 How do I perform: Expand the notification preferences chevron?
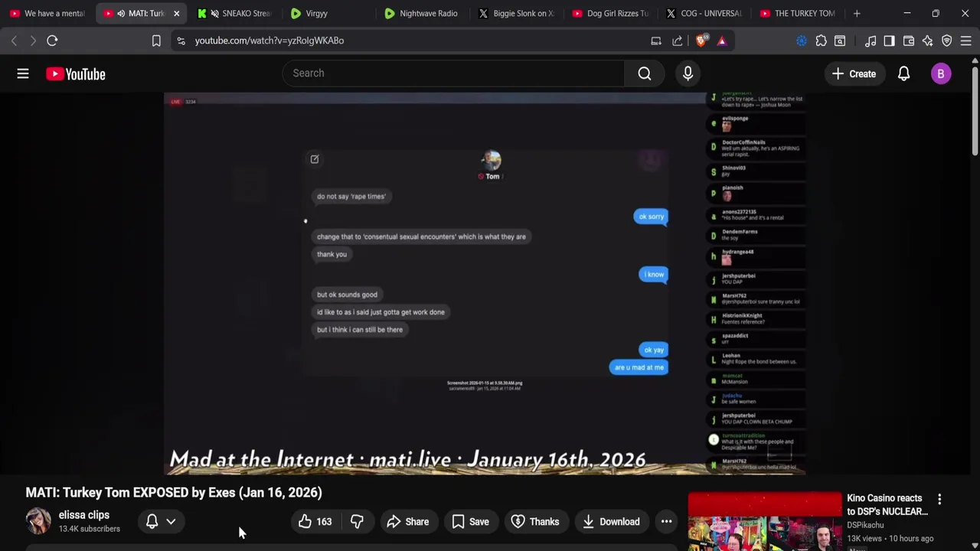point(171,522)
